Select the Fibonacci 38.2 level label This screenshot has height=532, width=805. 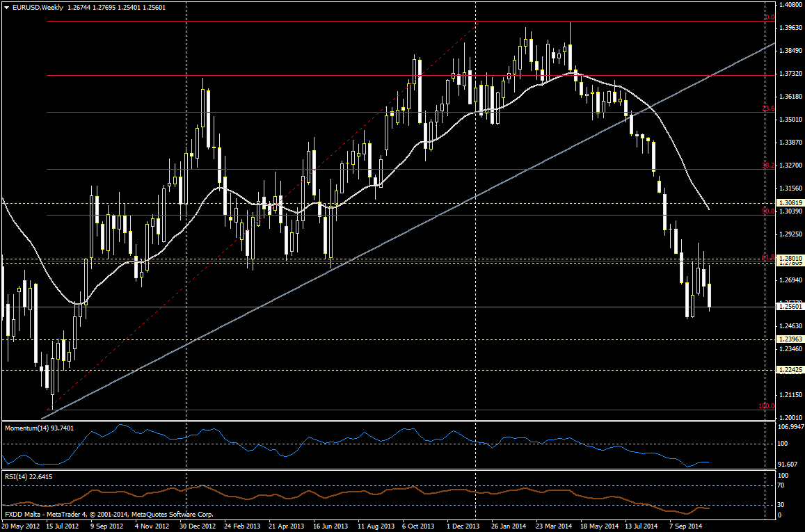pos(768,166)
